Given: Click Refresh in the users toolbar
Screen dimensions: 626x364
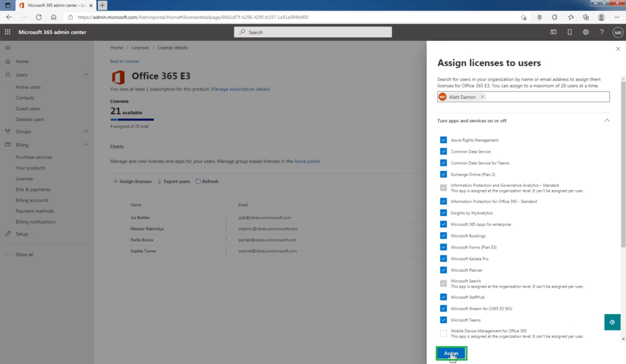Looking at the screenshot, I should pyautogui.click(x=207, y=181).
